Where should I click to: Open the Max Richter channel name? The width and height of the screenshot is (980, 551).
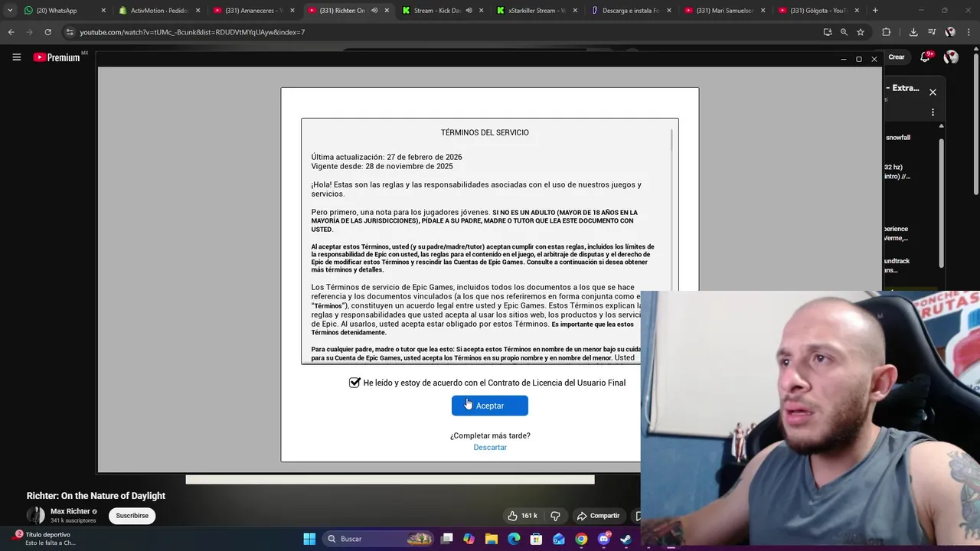pyautogui.click(x=70, y=511)
